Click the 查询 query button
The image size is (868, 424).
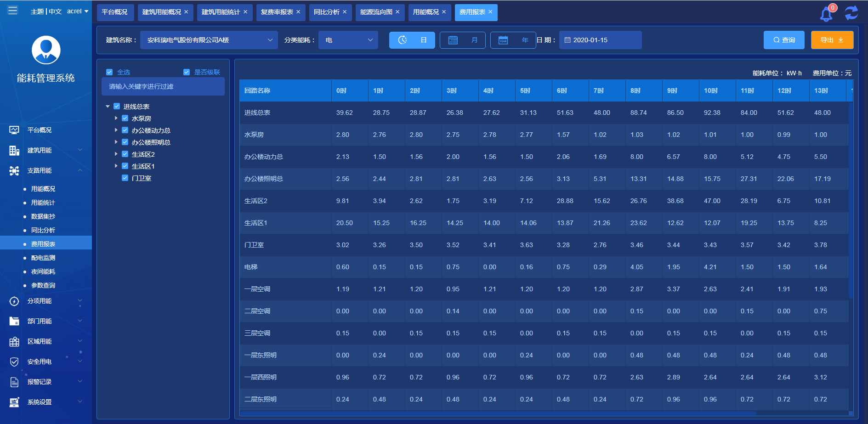click(784, 40)
